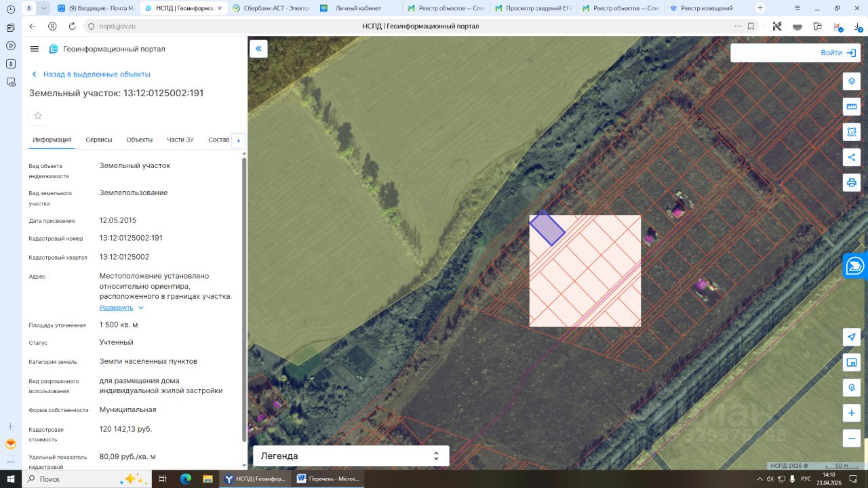The height and width of the screenshot is (488, 868).
Task: Switch to the Объекты tab
Action: point(139,140)
